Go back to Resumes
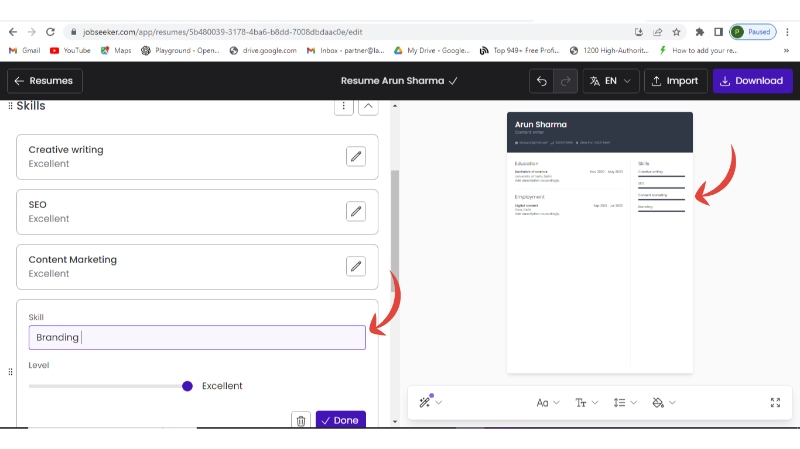The width and height of the screenshot is (800, 449). (45, 81)
